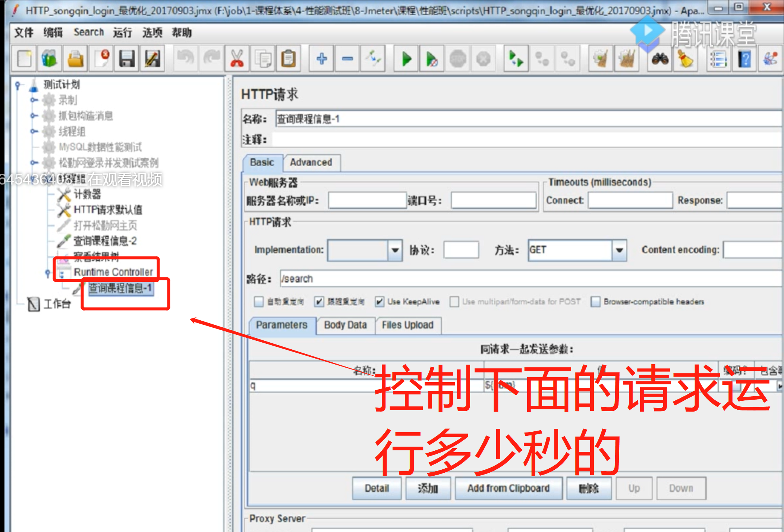Click the green Start run toolbar icon
Image resolution: width=784 pixels, height=532 pixels.
(406, 59)
